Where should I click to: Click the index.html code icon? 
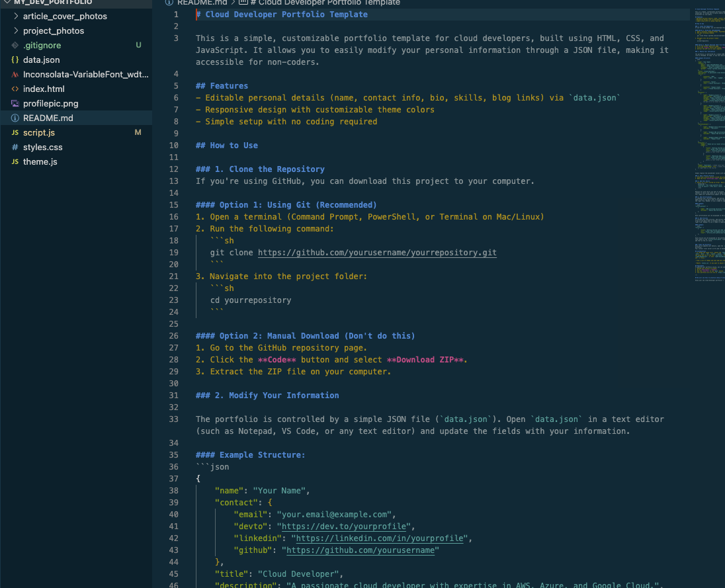pyautogui.click(x=15, y=89)
